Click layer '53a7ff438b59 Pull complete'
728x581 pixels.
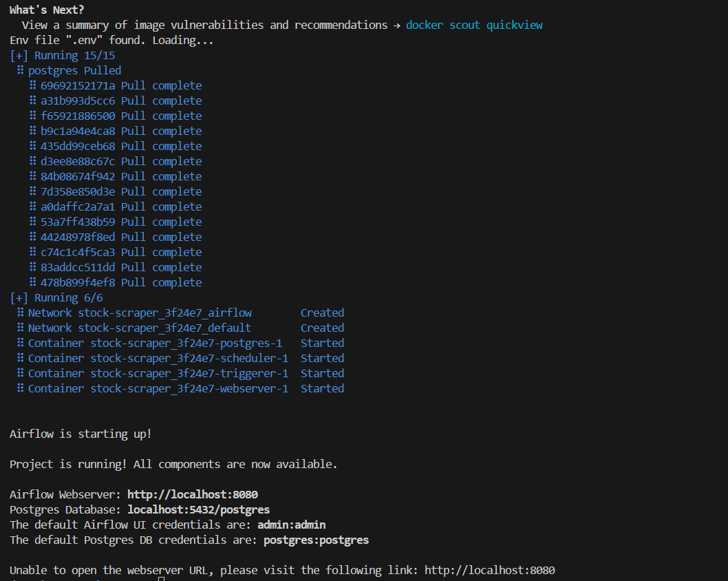(x=116, y=222)
